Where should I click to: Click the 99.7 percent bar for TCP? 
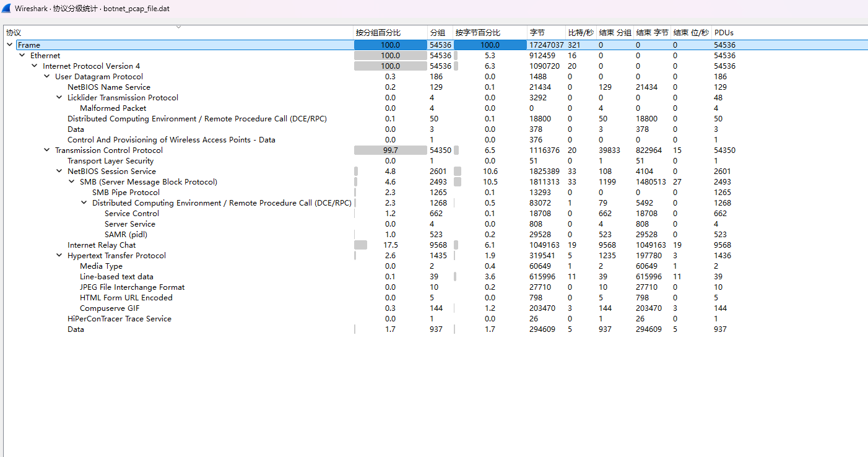coord(390,150)
